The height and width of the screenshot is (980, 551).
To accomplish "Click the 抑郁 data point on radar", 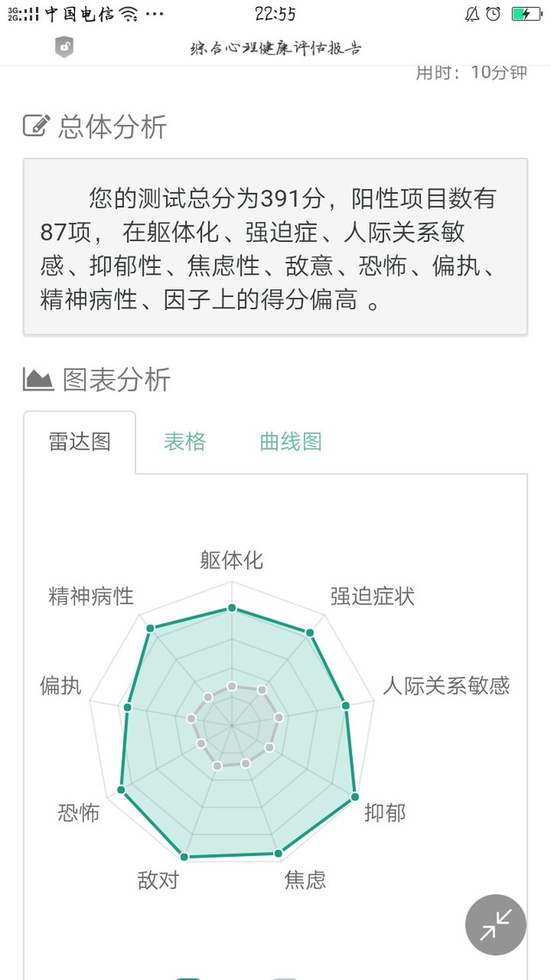I will click(355, 797).
